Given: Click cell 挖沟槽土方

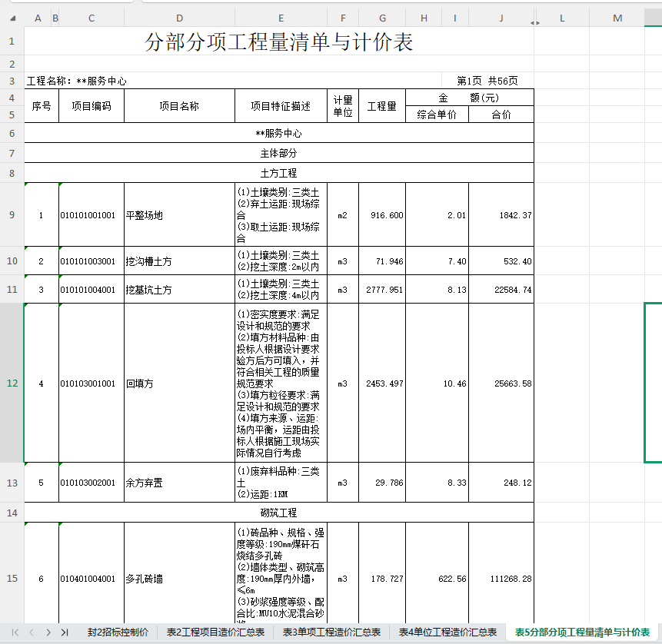Looking at the screenshot, I should pyautogui.click(x=179, y=261).
